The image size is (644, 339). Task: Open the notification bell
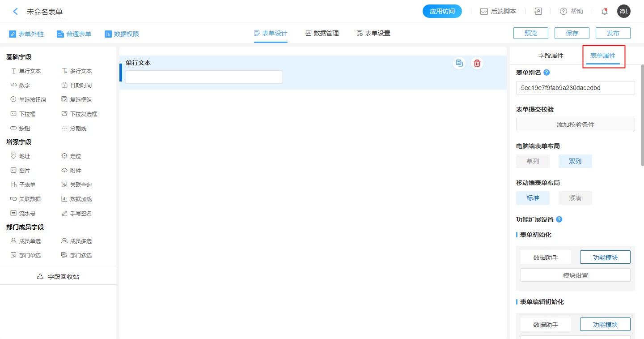605,12
